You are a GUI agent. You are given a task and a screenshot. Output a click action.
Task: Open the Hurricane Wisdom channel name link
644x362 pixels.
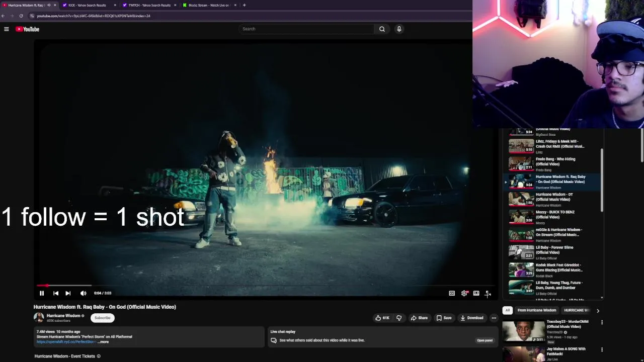[x=63, y=316]
